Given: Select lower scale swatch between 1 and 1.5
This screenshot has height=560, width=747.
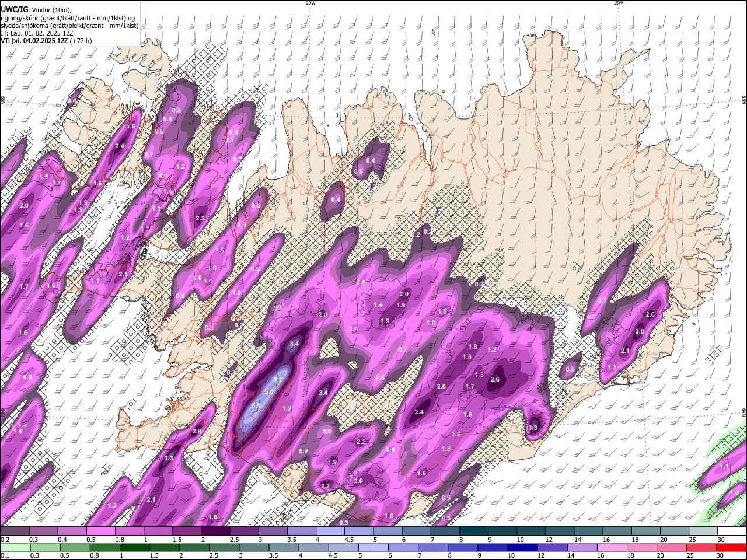Looking at the screenshot, I should coord(134,547).
